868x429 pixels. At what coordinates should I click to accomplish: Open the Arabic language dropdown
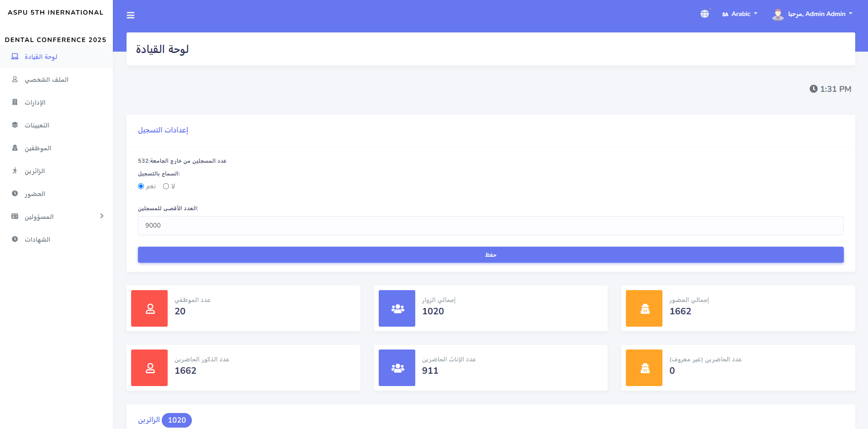(x=740, y=14)
